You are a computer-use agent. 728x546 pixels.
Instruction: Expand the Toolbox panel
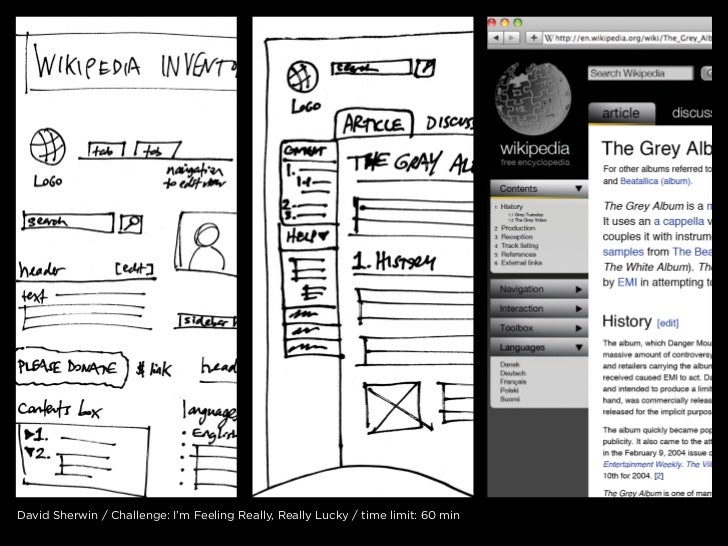539,328
